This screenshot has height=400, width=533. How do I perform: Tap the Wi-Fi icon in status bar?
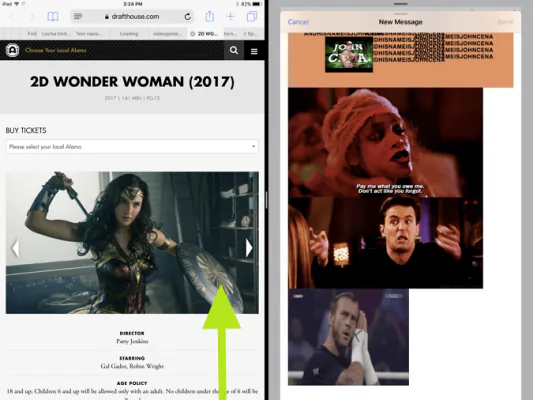[17, 4]
